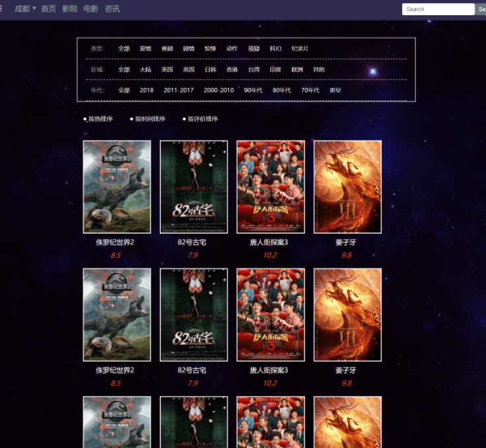Filter by 喜剧 genre
The width and height of the screenshot is (486, 448).
tap(167, 49)
